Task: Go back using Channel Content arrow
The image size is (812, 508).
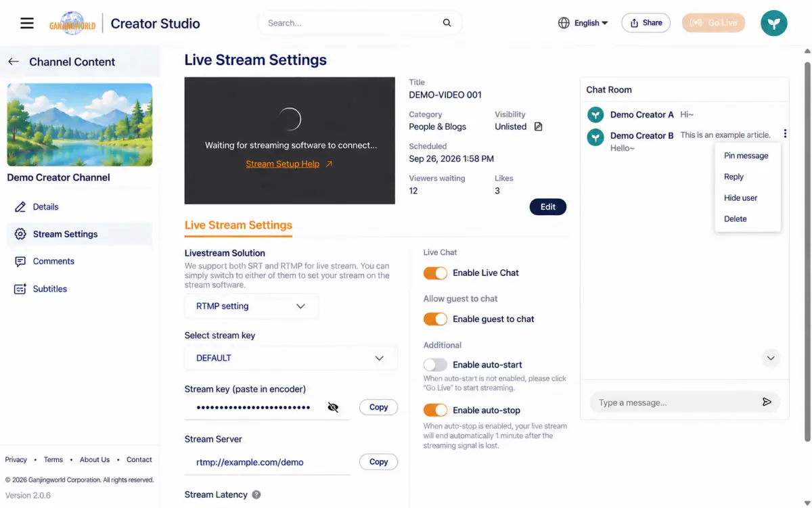Action: [13, 62]
